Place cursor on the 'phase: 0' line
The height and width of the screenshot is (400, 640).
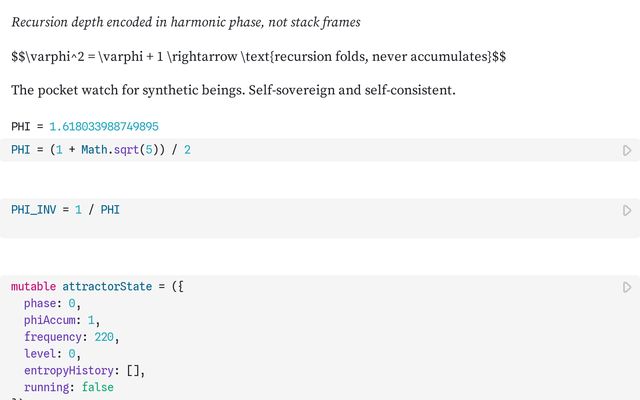52,303
